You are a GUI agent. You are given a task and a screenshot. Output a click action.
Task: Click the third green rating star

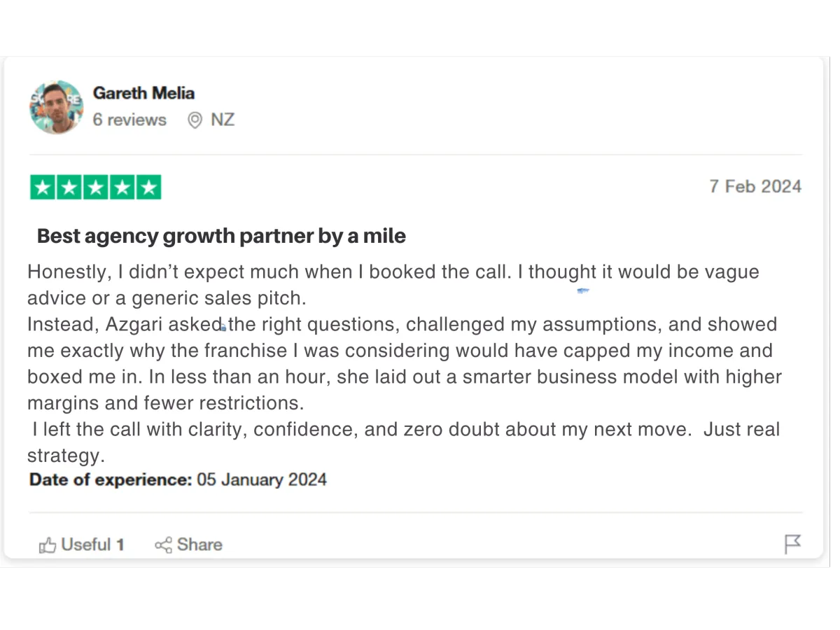point(96,188)
